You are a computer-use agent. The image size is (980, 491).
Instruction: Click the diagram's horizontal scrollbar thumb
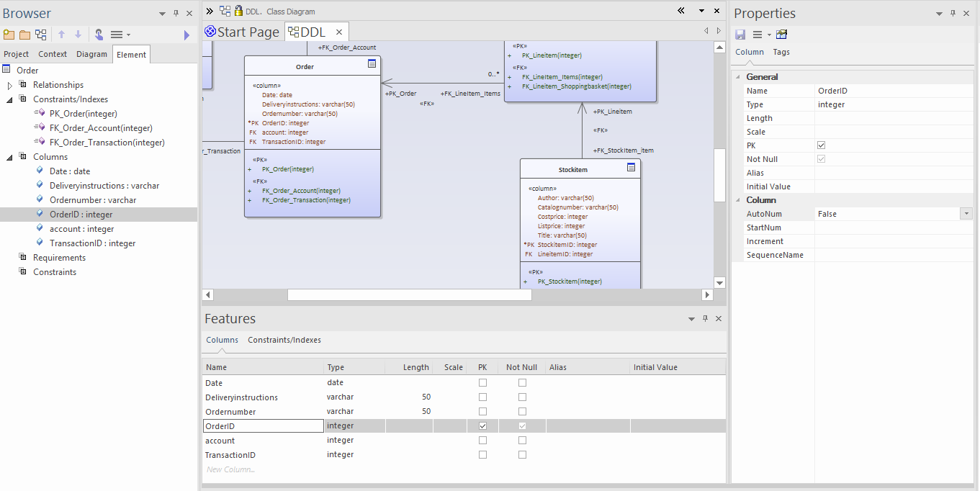pyautogui.click(x=409, y=294)
